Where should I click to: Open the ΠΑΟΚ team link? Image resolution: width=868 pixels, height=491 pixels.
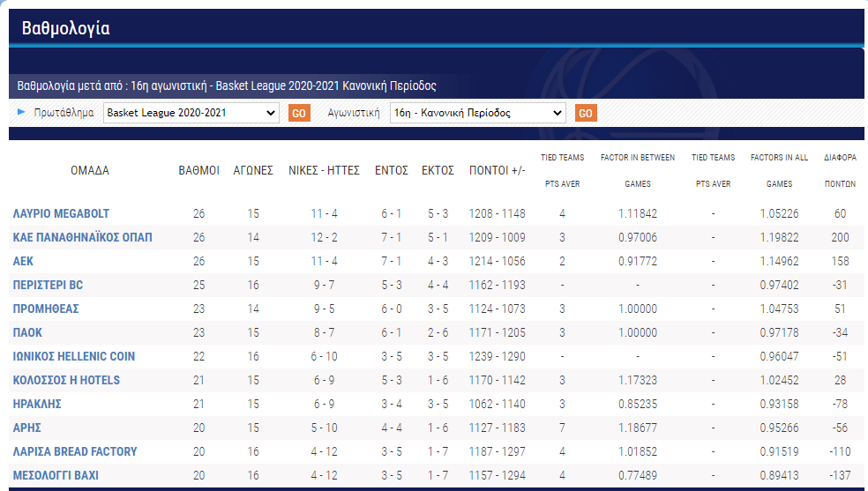point(28,332)
